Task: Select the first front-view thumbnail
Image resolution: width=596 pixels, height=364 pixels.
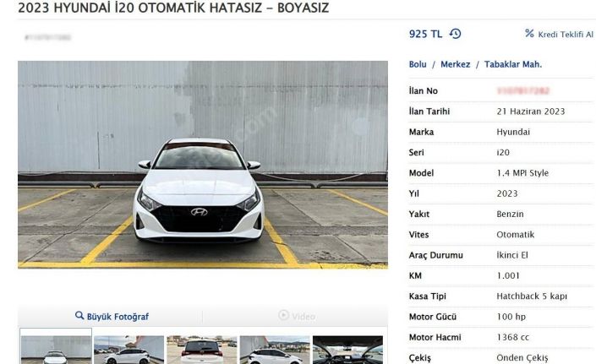Action: (56, 350)
